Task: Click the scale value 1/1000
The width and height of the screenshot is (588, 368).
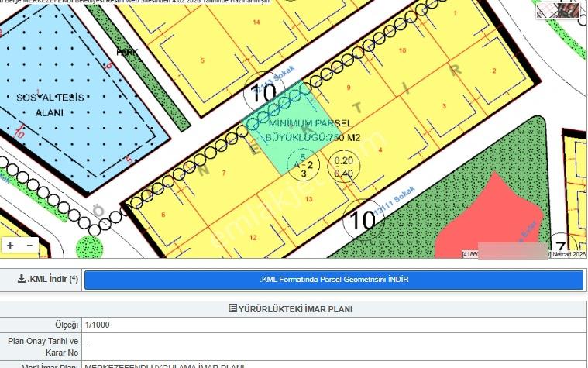Action: click(98, 325)
